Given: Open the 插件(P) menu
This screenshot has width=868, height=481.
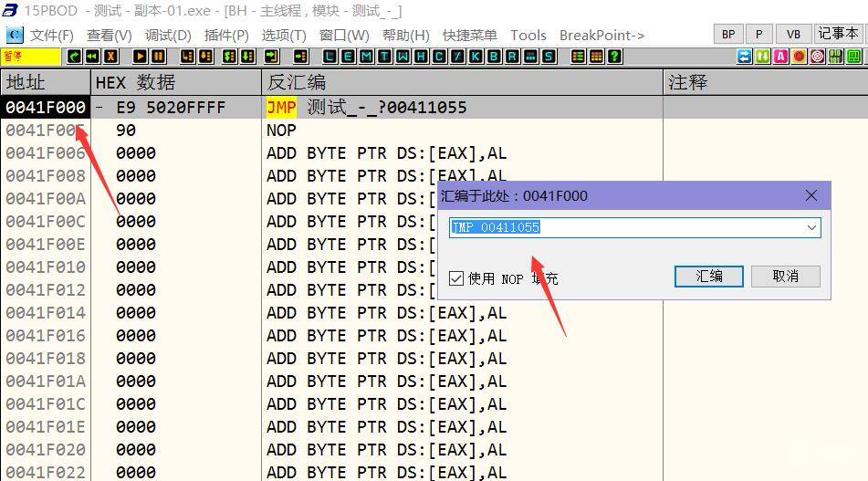Looking at the screenshot, I should pyautogui.click(x=226, y=36).
